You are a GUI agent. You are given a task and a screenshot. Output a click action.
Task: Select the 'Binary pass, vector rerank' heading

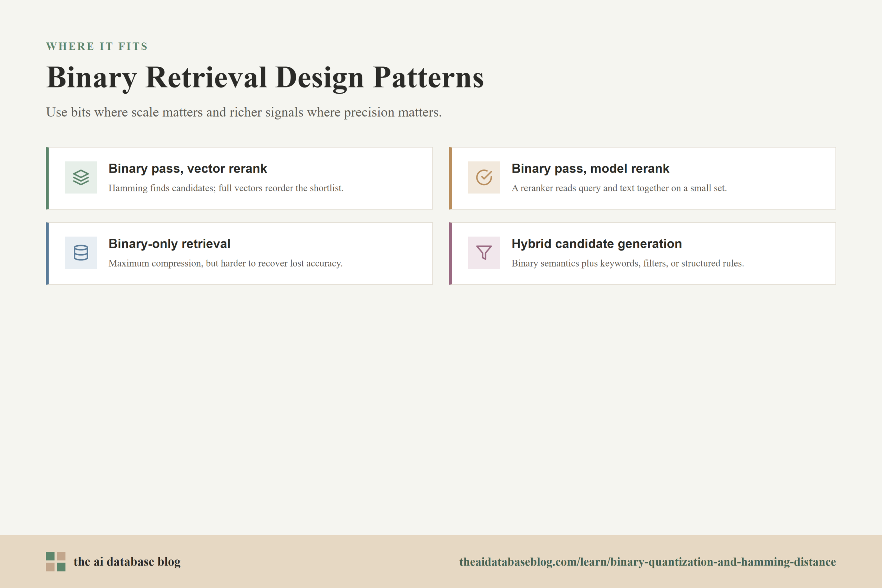point(187,169)
